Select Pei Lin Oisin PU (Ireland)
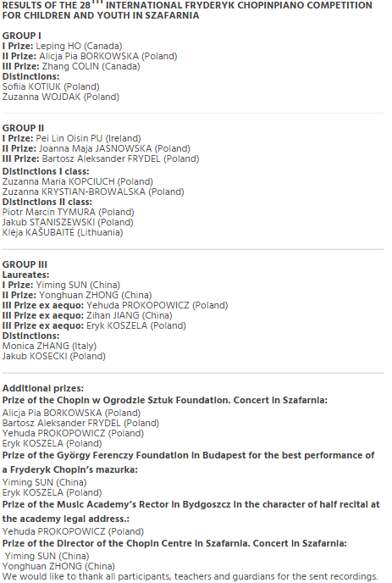392x583 pixels. 88,138
